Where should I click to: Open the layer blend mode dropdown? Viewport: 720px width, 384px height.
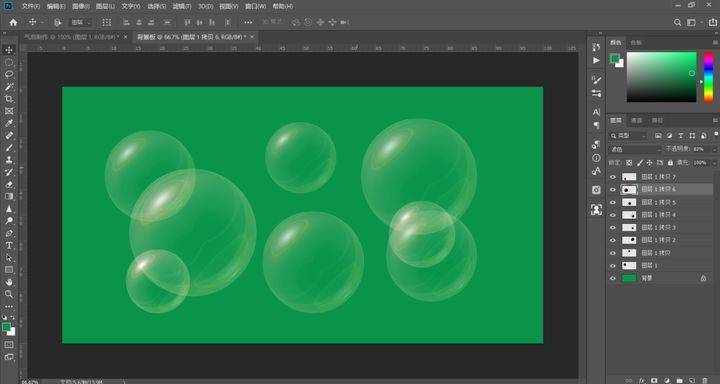(635, 149)
